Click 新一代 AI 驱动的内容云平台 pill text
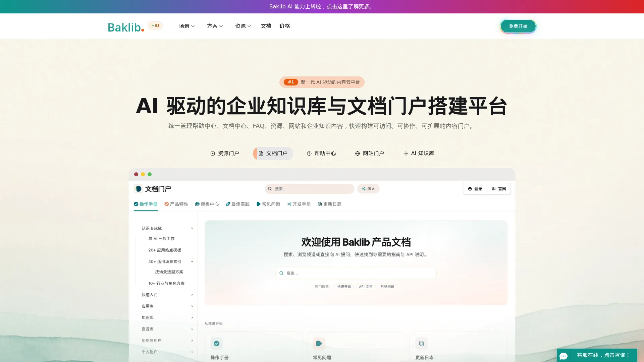644x362 pixels. (330, 82)
